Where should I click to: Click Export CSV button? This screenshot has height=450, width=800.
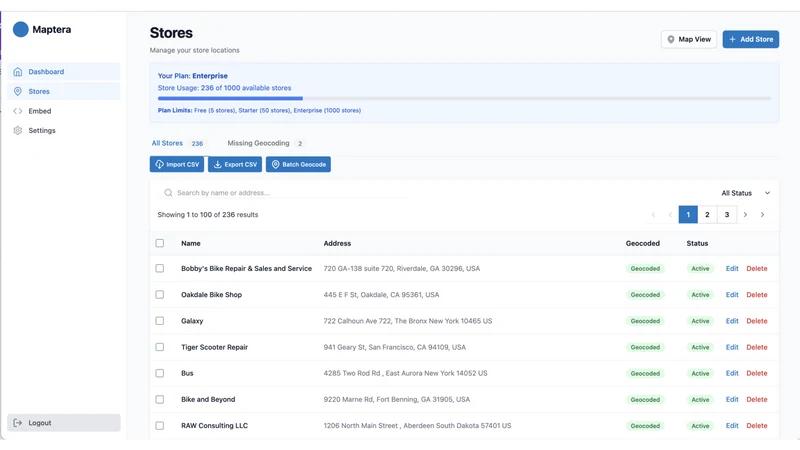pos(235,164)
